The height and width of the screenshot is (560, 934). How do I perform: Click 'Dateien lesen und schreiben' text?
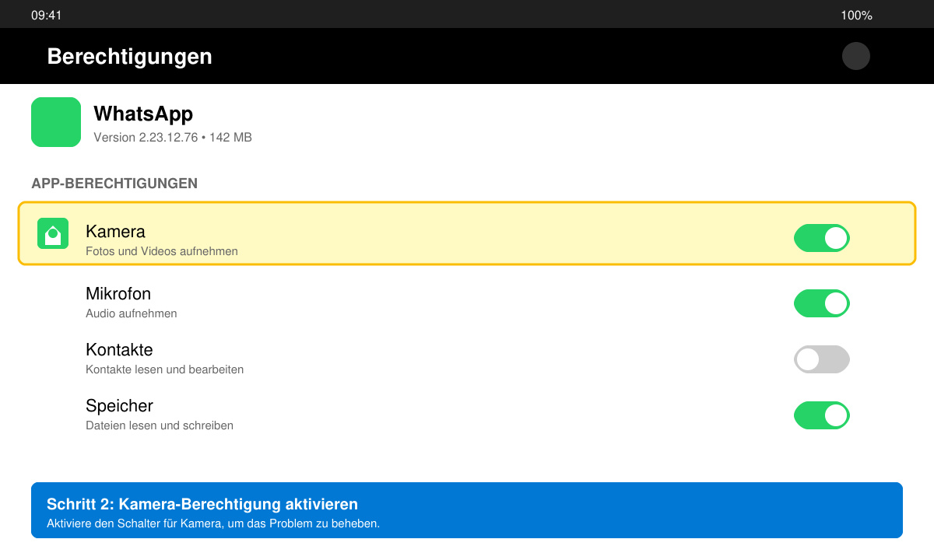coord(160,425)
